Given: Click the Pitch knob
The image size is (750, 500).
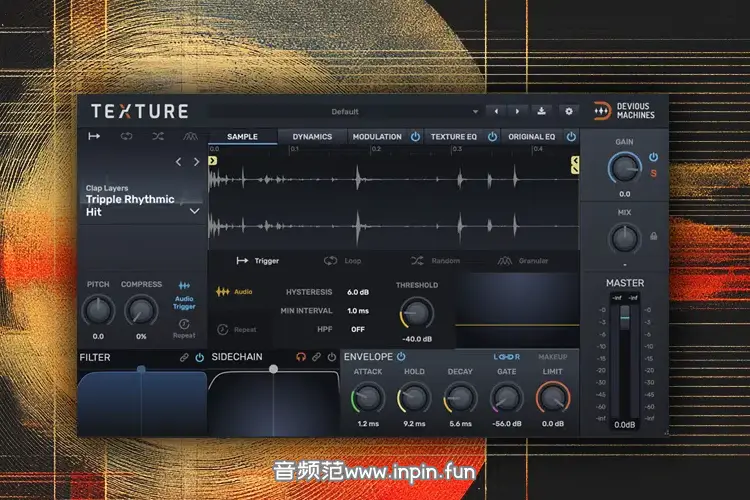Looking at the screenshot, I should 98,311.
